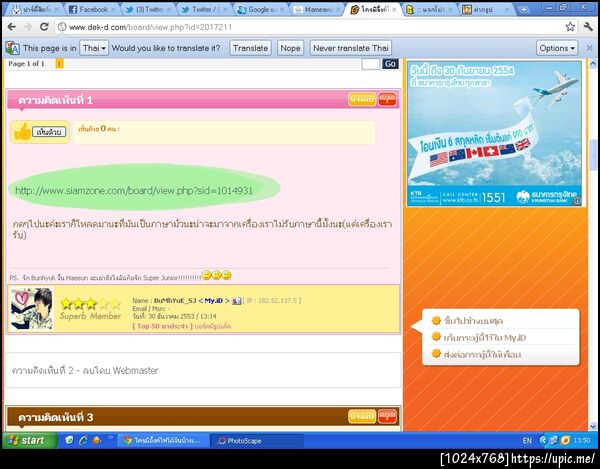Click the network tray icon

[554, 441]
